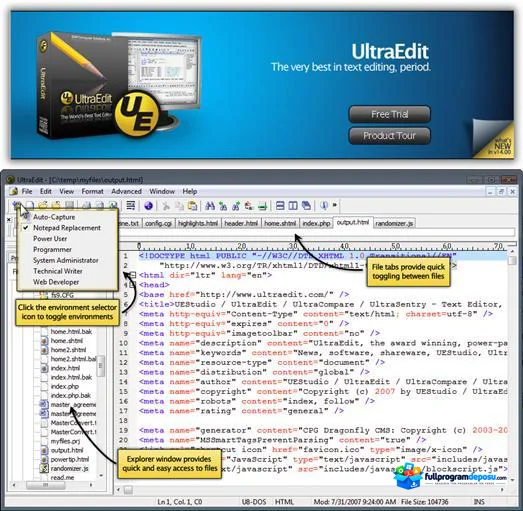The width and height of the screenshot is (523, 511).
Task: Open the File menu
Action: coord(27,191)
